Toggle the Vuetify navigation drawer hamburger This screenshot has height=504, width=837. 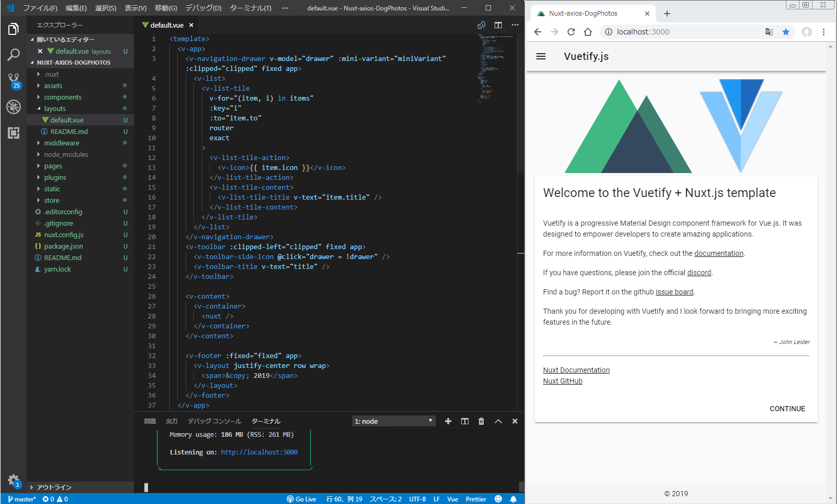(x=541, y=56)
